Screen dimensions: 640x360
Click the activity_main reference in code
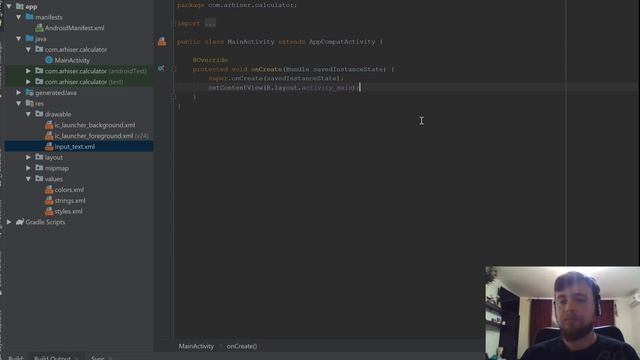(x=328, y=88)
